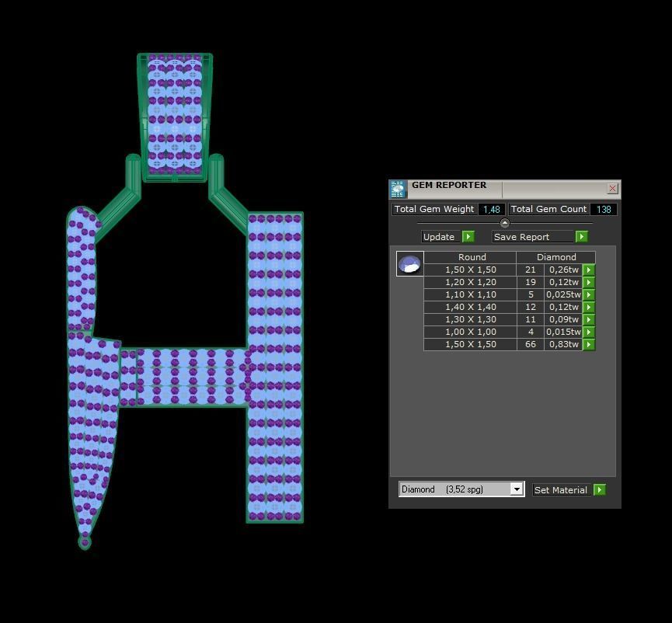Click the Gem Reporter logo icon
The width and height of the screenshot is (672, 623).
398,189
